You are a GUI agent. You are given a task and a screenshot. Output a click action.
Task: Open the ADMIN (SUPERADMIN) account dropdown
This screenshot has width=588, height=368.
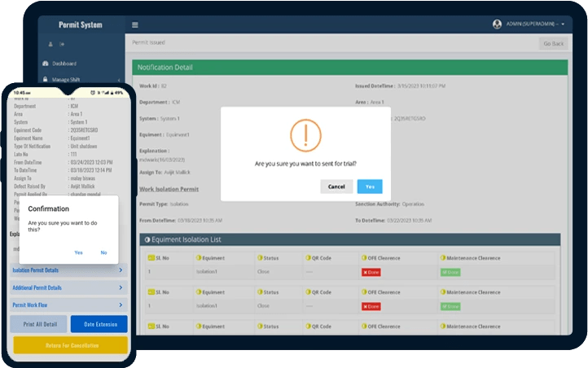click(x=535, y=24)
